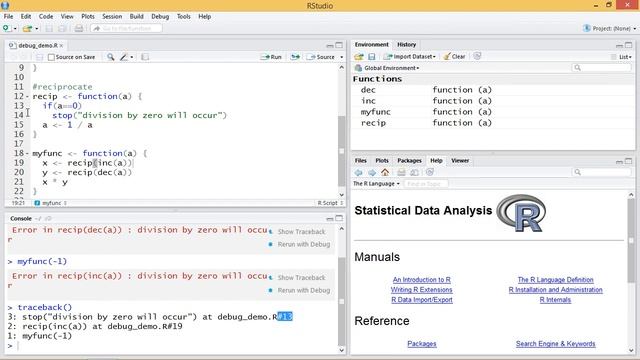
Task: Click the Help search field
Action: (602, 172)
